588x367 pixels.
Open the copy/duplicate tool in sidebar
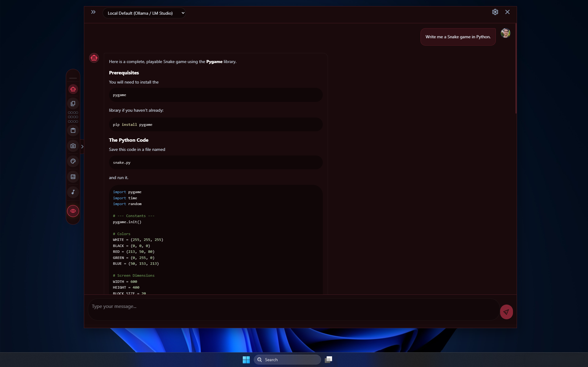73,103
